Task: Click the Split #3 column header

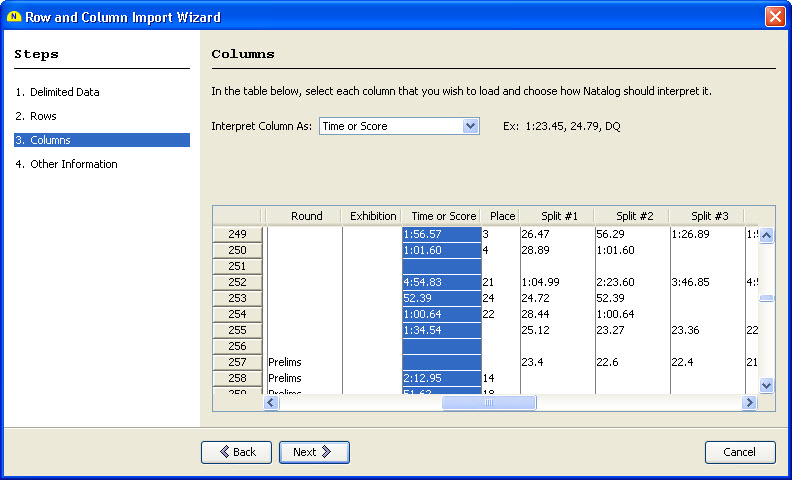Action: pyautogui.click(x=708, y=216)
